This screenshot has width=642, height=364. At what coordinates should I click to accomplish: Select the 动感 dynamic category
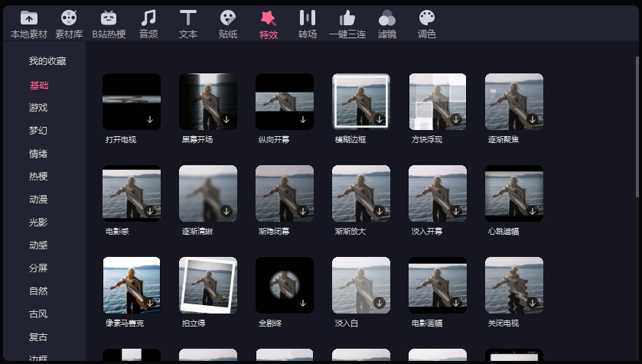(x=38, y=245)
